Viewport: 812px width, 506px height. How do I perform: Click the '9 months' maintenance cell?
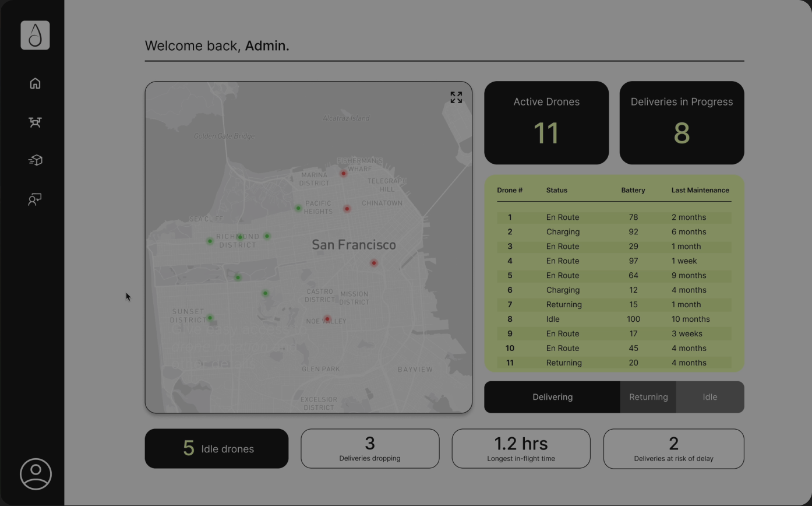pyautogui.click(x=689, y=275)
